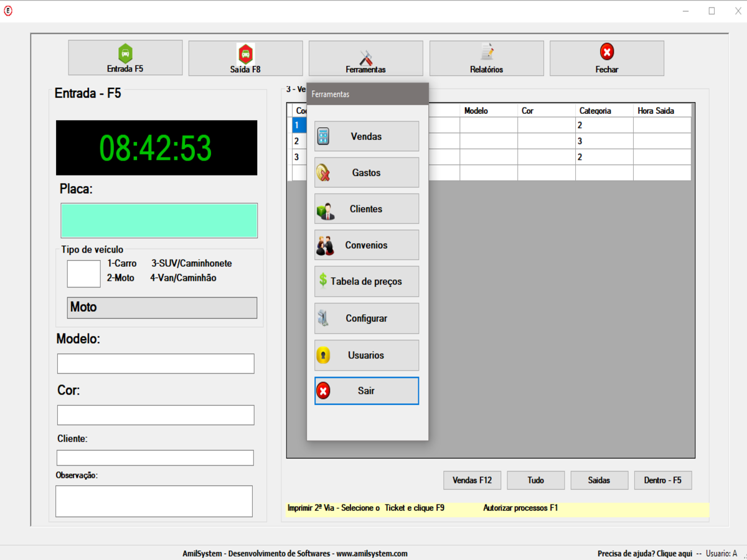Image resolution: width=747 pixels, height=560 pixels.
Task: Click the calculator icon beside Vendas
Action: click(x=323, y=136)
